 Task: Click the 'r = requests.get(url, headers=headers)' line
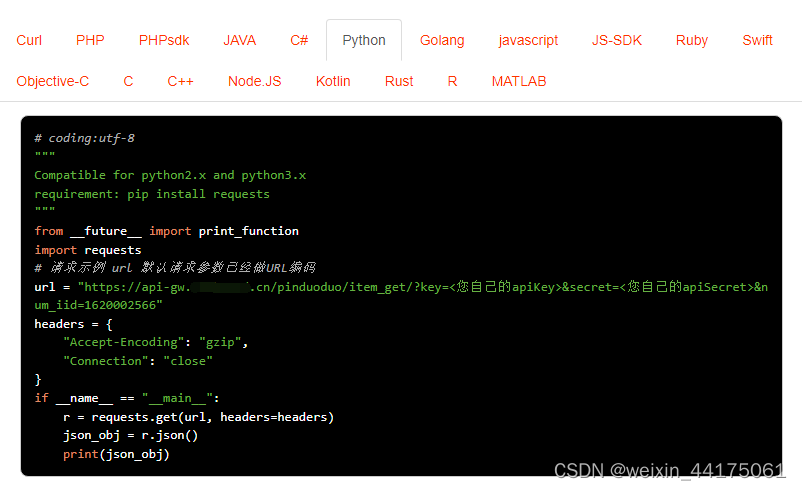click(198, 417)
